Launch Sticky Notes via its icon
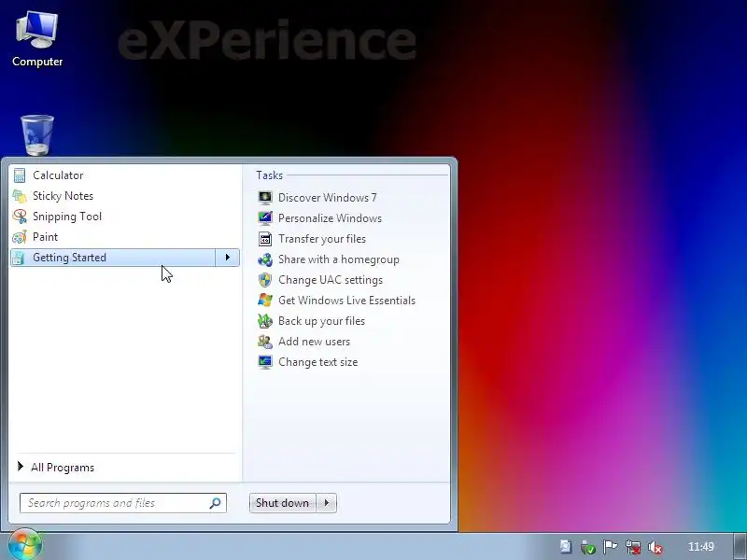This screenshot has width=747, height=560. pos(20,196)
